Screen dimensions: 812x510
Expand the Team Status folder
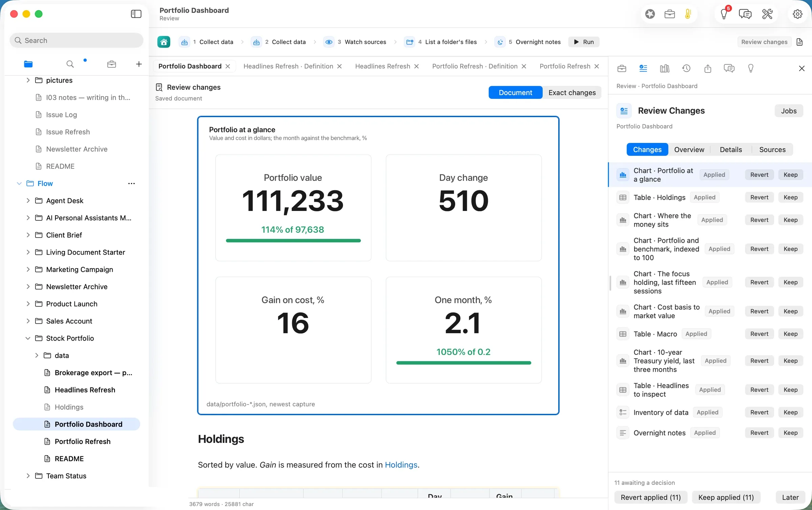pos(28,476)
